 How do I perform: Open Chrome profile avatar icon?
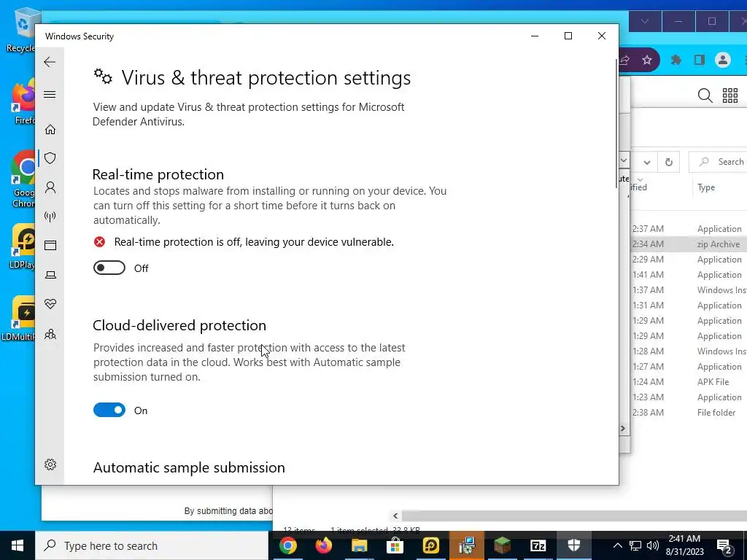pos(723,60)
